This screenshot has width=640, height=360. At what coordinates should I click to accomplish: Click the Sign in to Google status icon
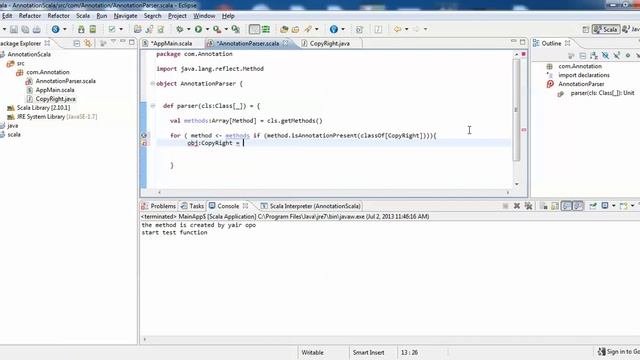(602, 352)
